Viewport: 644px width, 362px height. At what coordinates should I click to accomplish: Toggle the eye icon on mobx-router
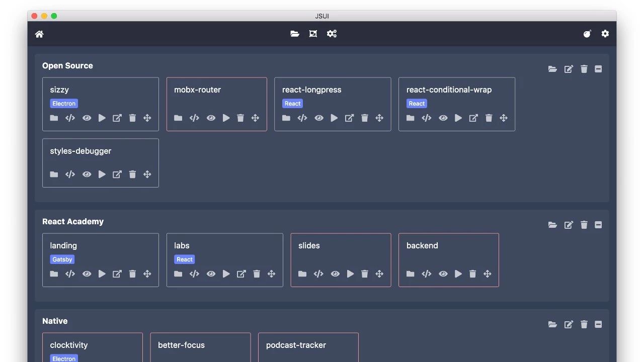pyautogui.click(x=211, y=118)
